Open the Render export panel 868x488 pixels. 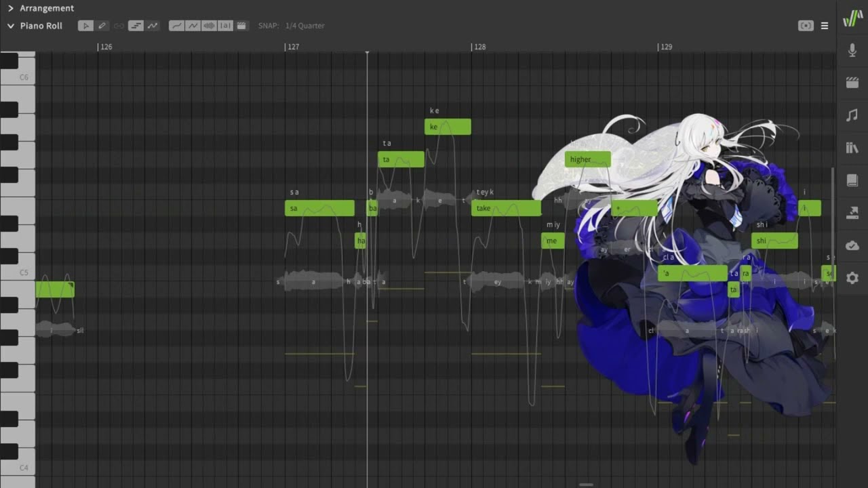pyautogui.click(x=852, y=213)
